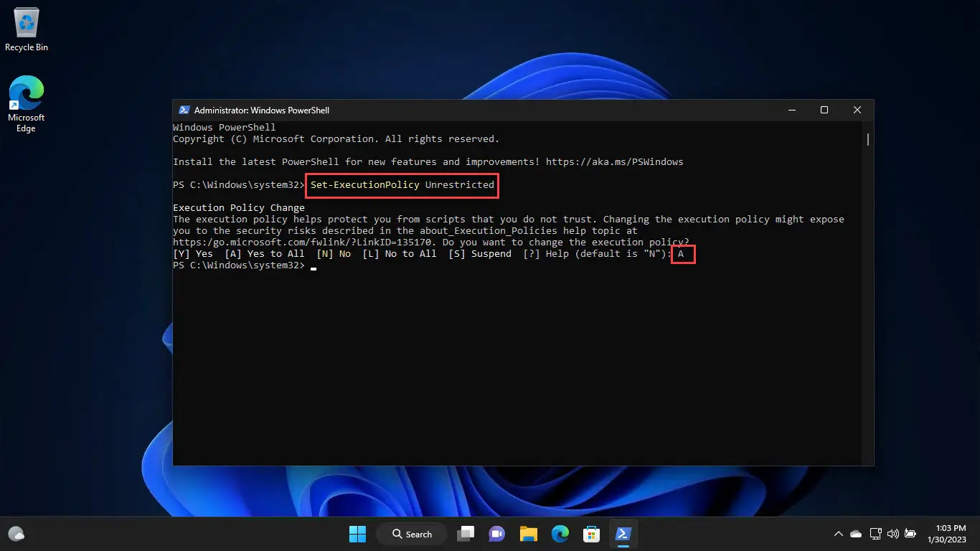Open the Windows Start menu
Image resolution: width=980 pixels, height=551 pixels.
(x=357, y=534)
